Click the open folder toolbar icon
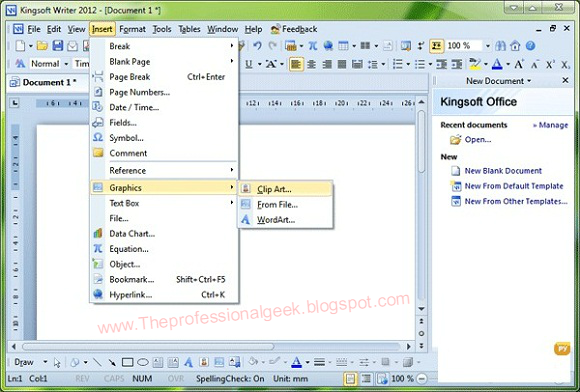This screenshot has height=392, width=580. [x=42, y=46]
